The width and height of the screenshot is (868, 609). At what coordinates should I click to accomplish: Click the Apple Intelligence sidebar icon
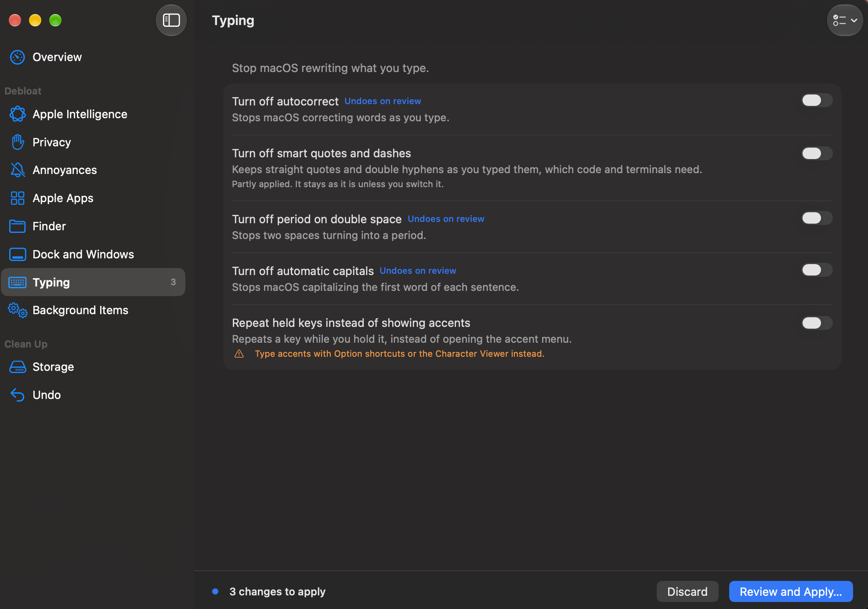click(x=18, y=114)
